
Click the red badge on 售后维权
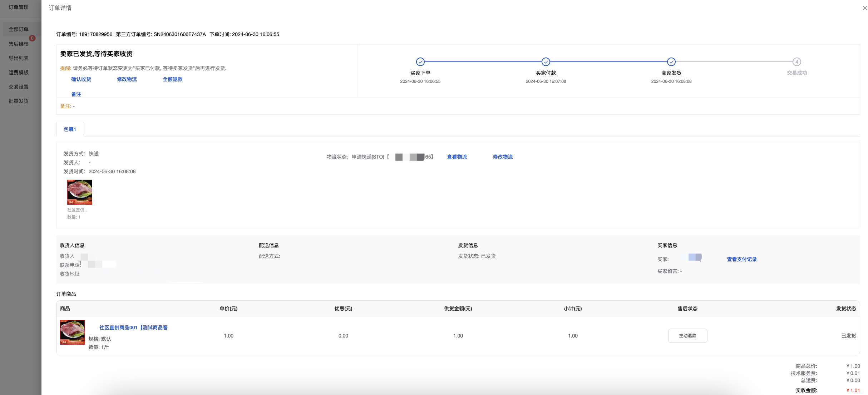click(32, 38)
